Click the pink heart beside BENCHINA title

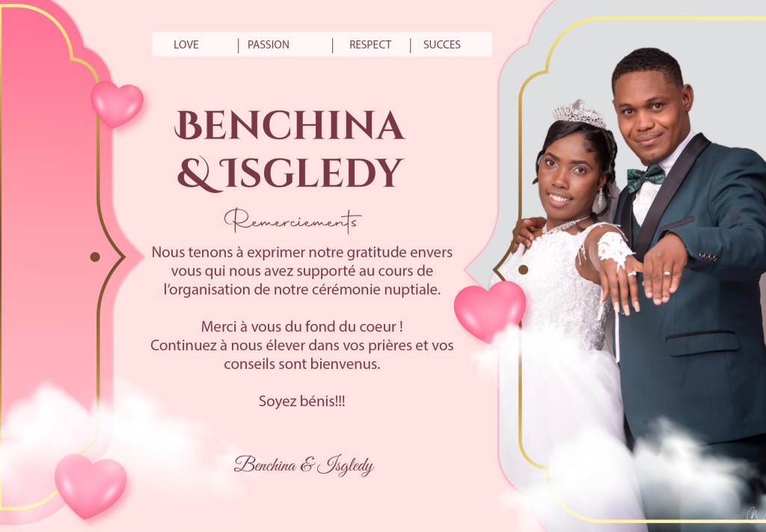(117, 103)
